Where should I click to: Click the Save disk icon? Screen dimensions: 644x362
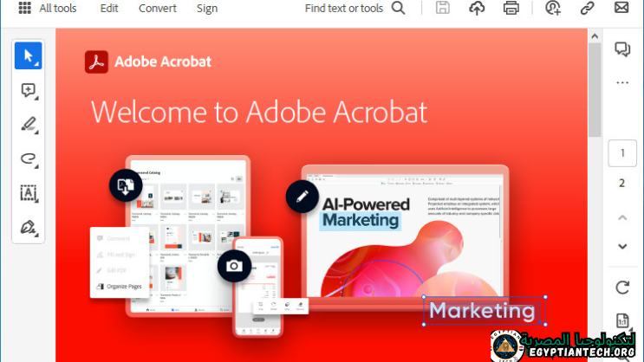(443, 9)
